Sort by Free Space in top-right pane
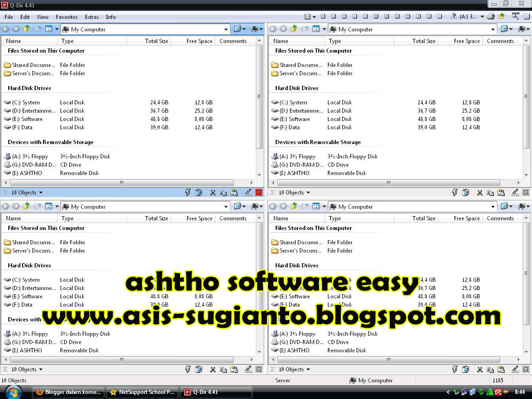The image size is (532, 399). (x=460, y=41)
